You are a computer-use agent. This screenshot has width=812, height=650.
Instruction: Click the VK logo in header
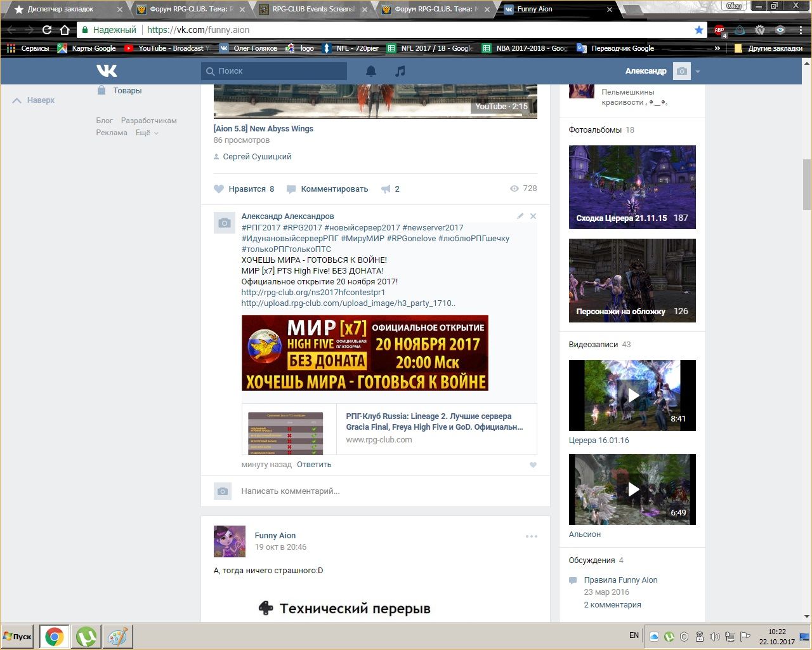(107, 71)
